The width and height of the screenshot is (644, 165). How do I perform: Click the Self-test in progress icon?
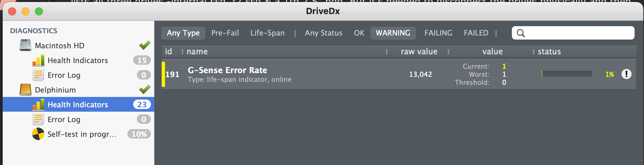[38, 134]
